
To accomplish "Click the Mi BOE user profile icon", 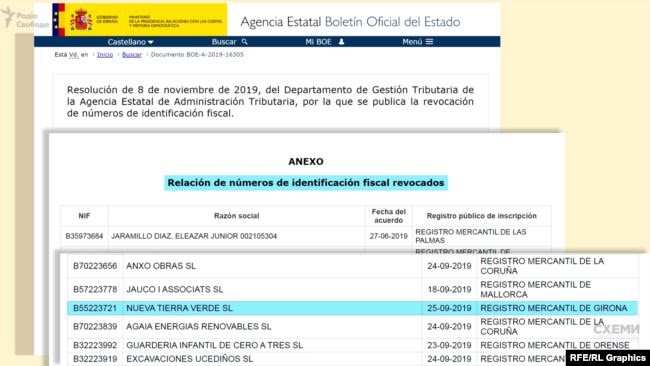I will (341, 41).
